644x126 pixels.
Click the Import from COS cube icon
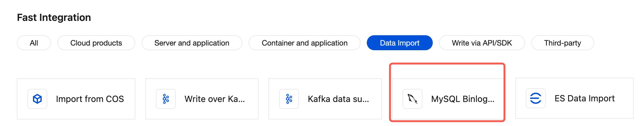(x=37, y=99)
